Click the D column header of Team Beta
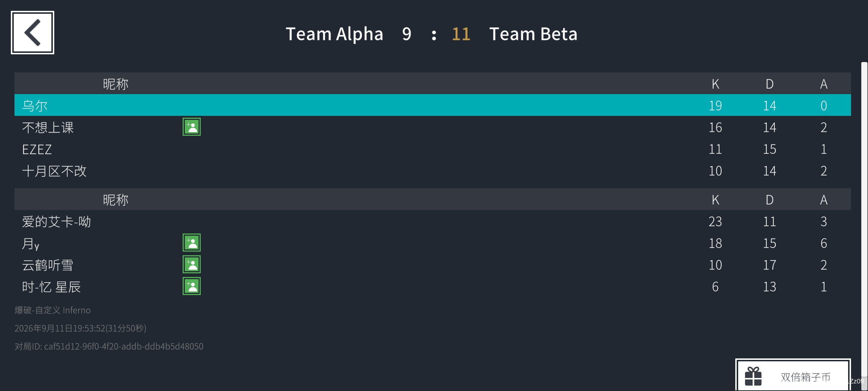 pyautogui.click(x=770, y=200)
